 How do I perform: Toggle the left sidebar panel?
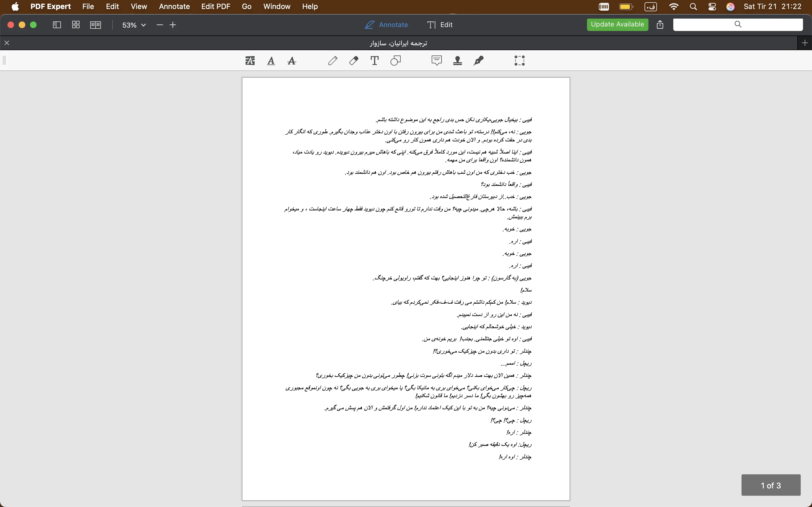(57, 25)
